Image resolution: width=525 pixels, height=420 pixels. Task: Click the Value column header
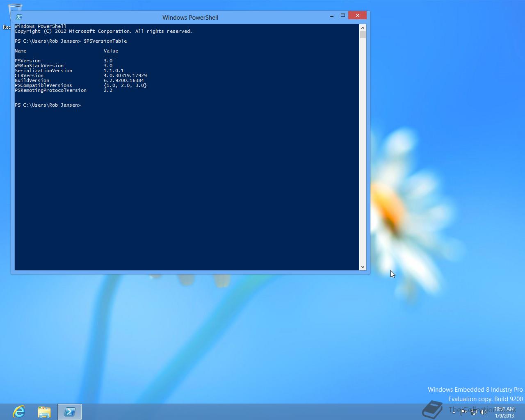pyautogui.click(x=111, y=51)
